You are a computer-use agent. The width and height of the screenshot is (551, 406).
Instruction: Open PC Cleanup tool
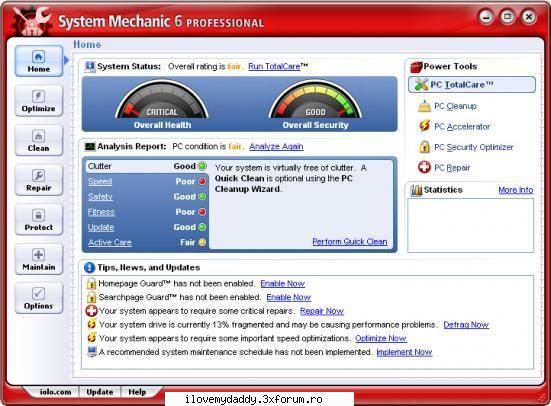point(455,106)
